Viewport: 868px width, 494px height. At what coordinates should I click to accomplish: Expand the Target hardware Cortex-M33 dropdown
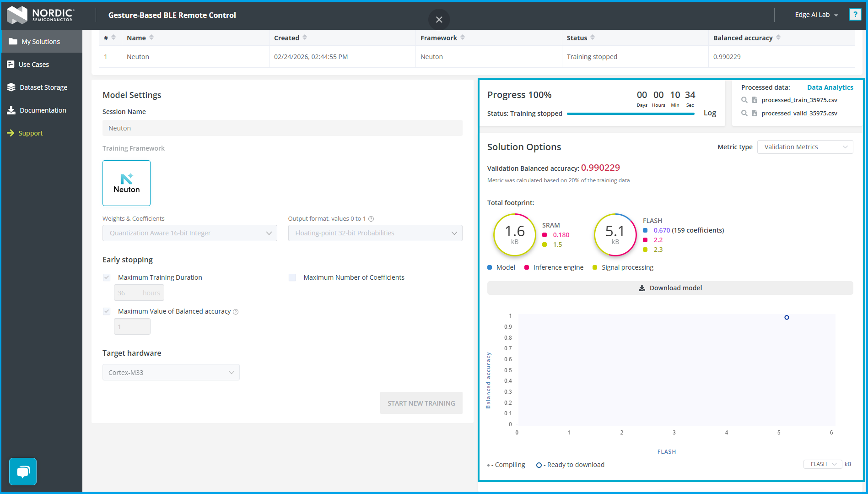[171, 372]
